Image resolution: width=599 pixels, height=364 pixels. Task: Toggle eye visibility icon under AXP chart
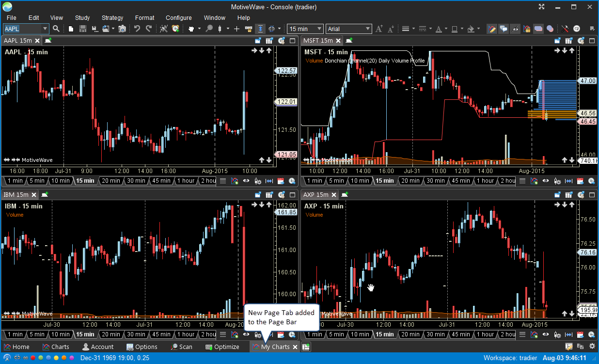tap(546, 334)
